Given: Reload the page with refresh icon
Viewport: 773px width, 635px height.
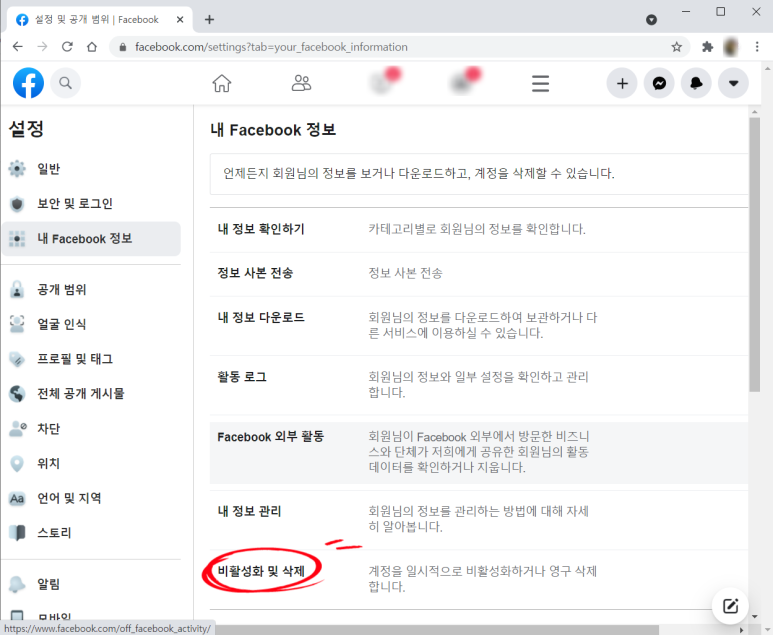Looking at the screenshot, I should [x=67, y=47].
